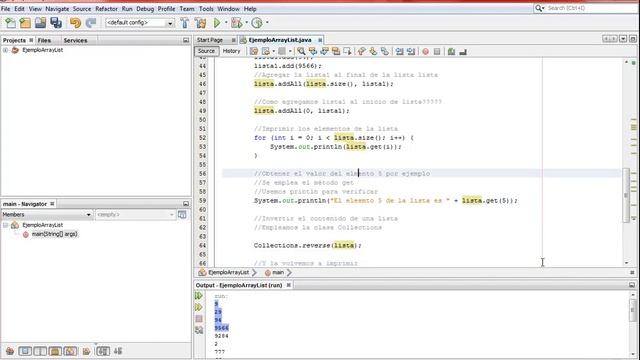This screenshot has height=360, width=640.
Task: Click the Debug Project icon
Action: click(x=236, y=23)
